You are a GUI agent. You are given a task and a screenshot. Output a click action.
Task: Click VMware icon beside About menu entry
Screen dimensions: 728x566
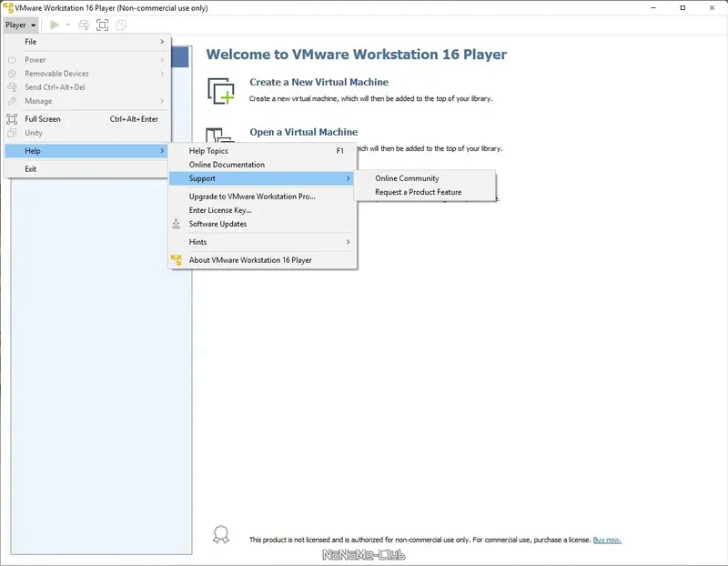pos(176,260)
